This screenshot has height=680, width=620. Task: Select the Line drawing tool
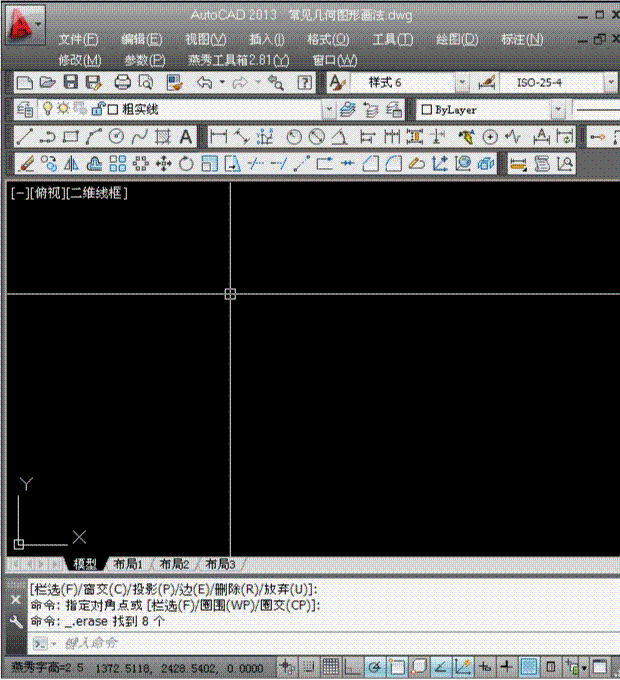(x=24, y=137)
